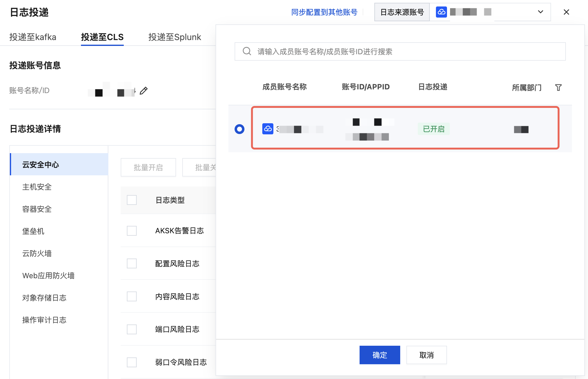
Task: Click the 确定 confirm button
Action: 380,355
